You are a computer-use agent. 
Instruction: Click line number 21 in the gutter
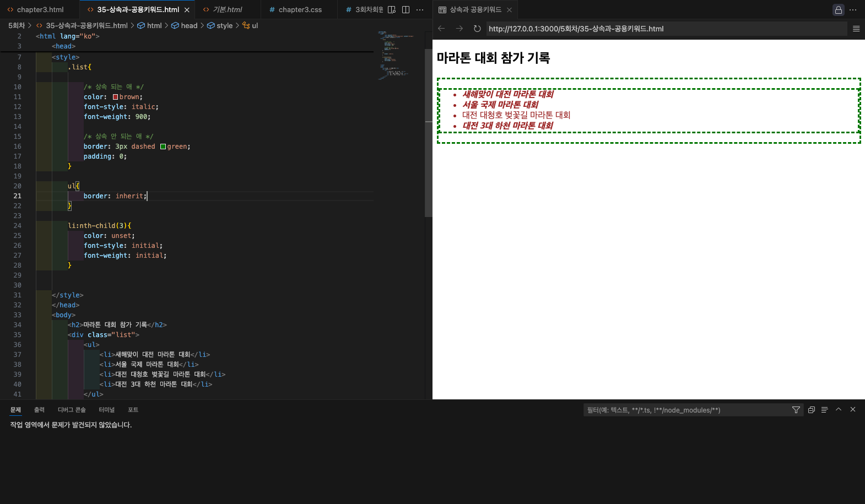18,196
